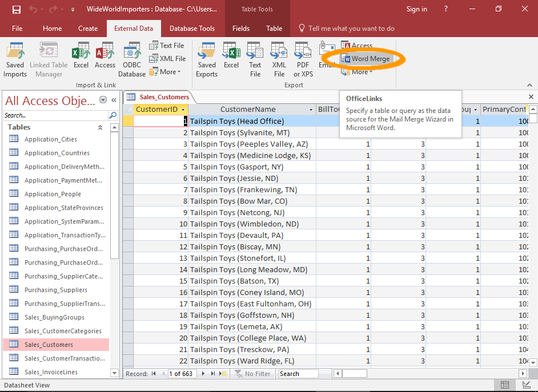Switch to the Database Tools tab
The height and width of the screenshot is (392, 538).
pyautogui.click(x=192, y=29)
